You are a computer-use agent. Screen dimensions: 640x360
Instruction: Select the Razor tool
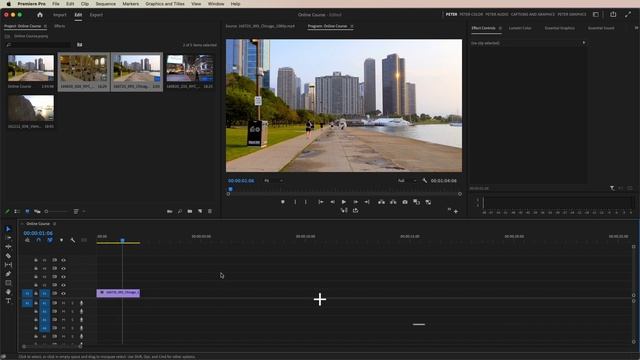point(8,256)
